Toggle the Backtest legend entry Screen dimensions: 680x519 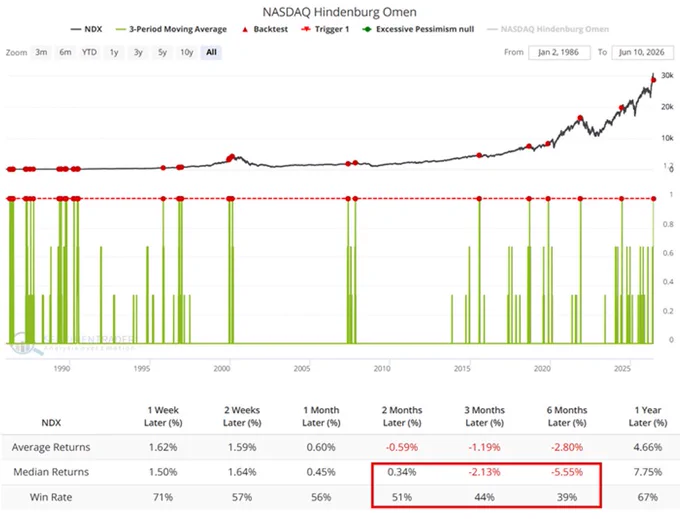coord(265,29)
